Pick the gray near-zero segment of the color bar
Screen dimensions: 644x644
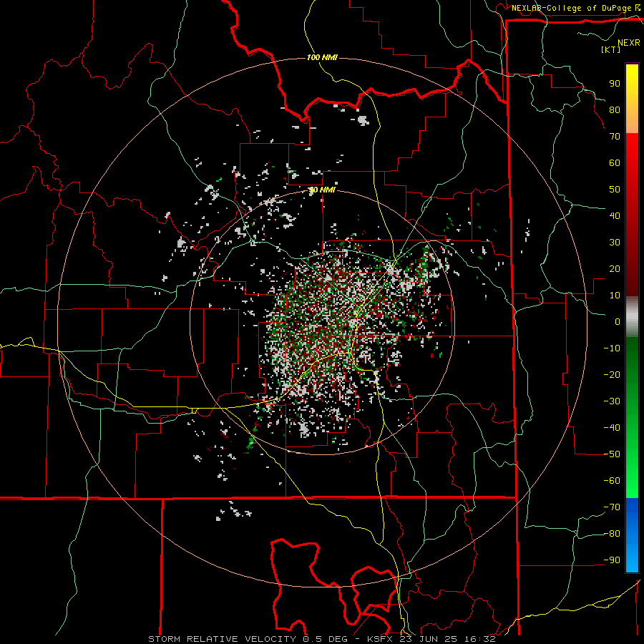pyautogui.click(x=632, y=317)
